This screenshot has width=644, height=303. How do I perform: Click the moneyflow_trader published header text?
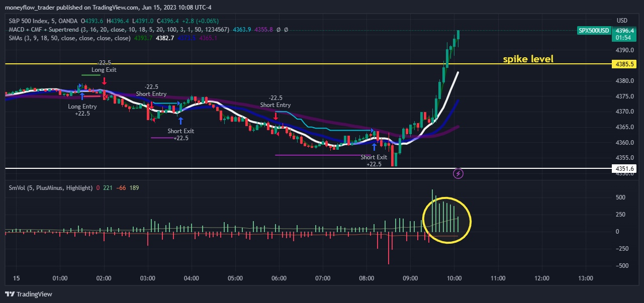click(109, 7)
